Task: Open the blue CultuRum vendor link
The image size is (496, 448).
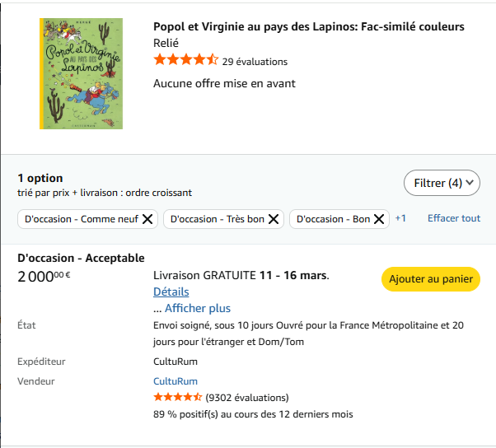Action: [175, 381]
